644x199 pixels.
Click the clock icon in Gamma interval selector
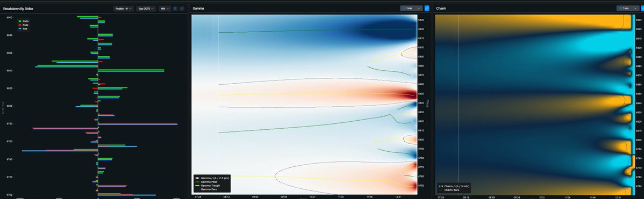point(404,8)
